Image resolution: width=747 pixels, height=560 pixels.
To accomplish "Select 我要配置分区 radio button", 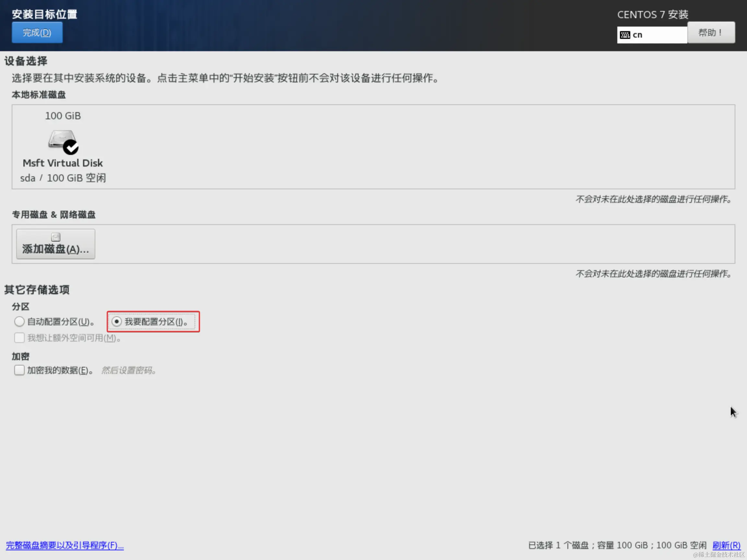I will pyautogui.click(x=116, y=322).
